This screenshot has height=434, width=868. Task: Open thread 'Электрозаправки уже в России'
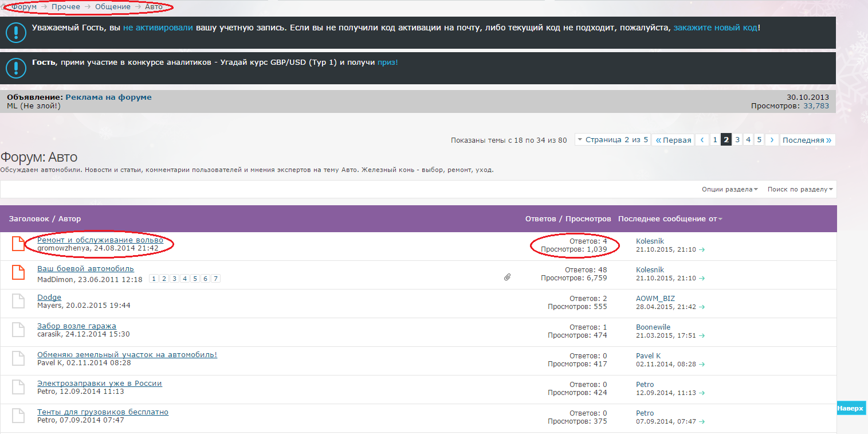click(x=100, y=383)
